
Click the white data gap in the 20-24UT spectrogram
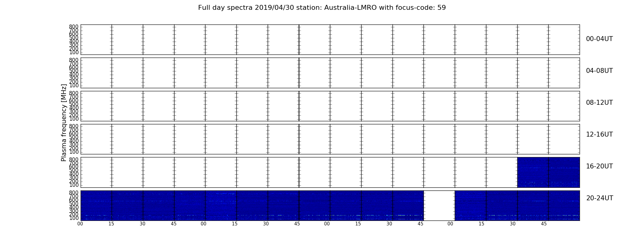pyautogui.click(x=439, y=205)
